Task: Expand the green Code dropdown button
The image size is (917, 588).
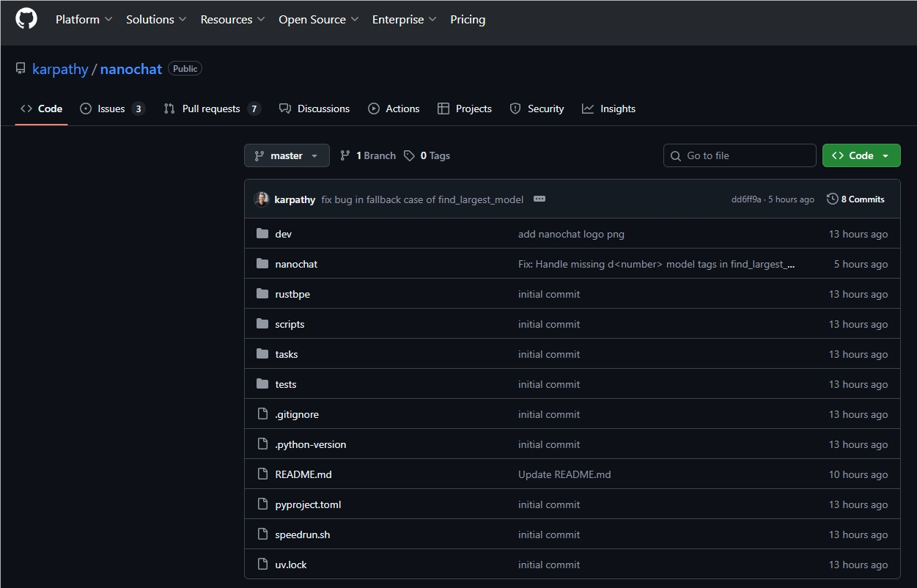Action: tap(861, 155)
